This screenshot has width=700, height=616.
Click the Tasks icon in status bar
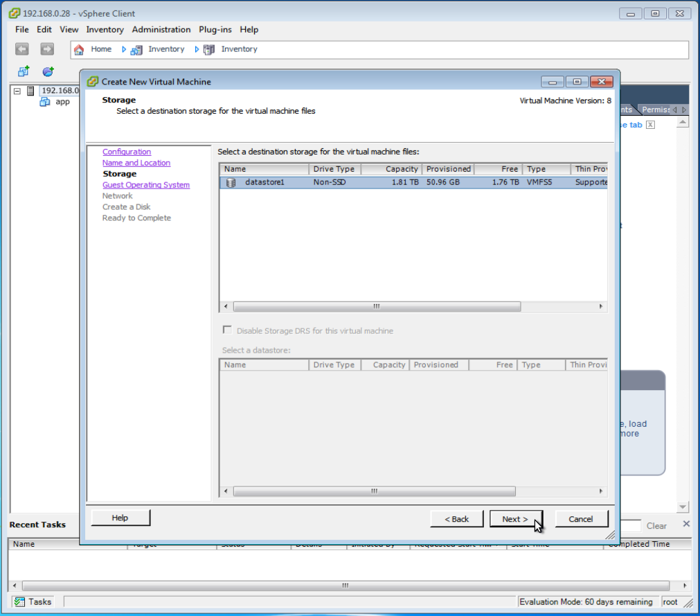19,601
